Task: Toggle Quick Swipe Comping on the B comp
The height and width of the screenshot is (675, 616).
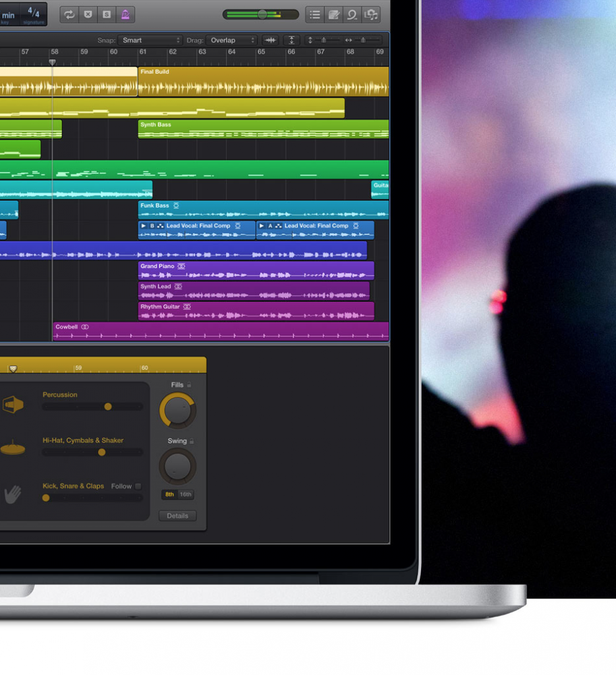Action: [161, 225]
